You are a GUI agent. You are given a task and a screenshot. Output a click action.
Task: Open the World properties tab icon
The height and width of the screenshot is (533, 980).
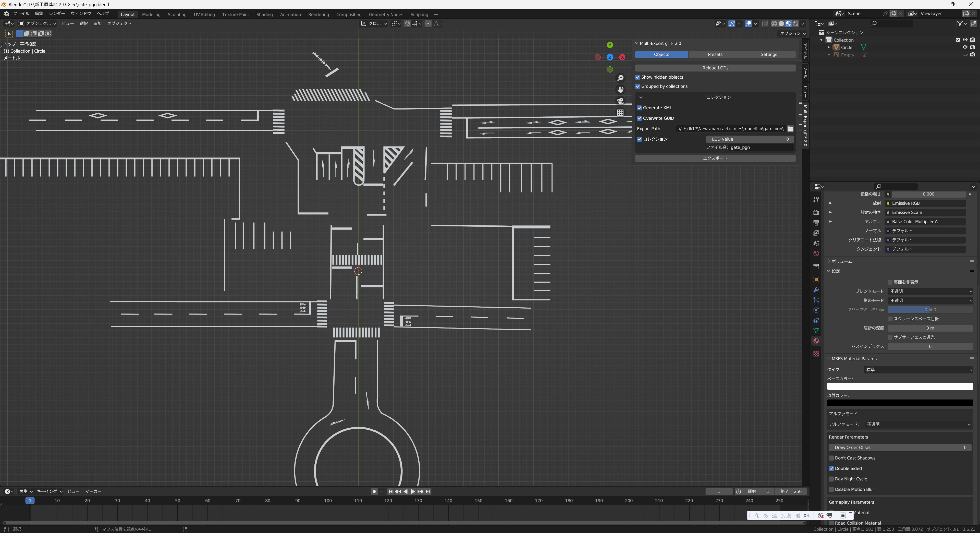[x=816, y=253]
